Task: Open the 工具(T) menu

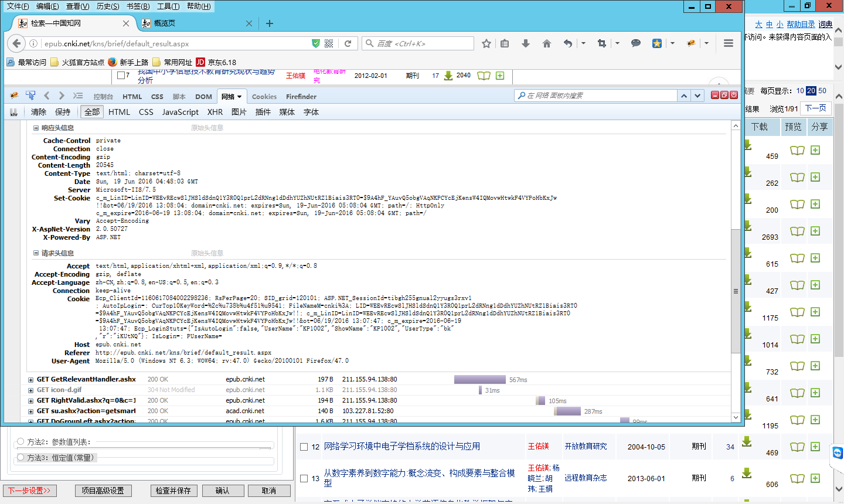Action: tap(168, 6)
